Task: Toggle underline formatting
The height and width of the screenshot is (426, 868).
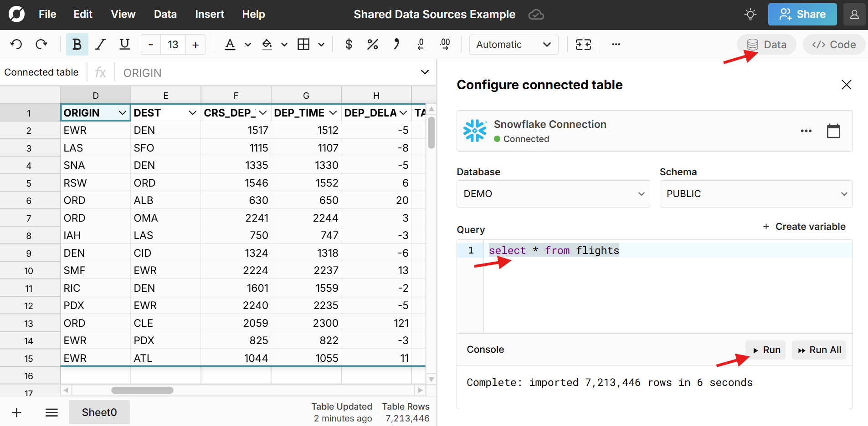Action: pos(124,44)
